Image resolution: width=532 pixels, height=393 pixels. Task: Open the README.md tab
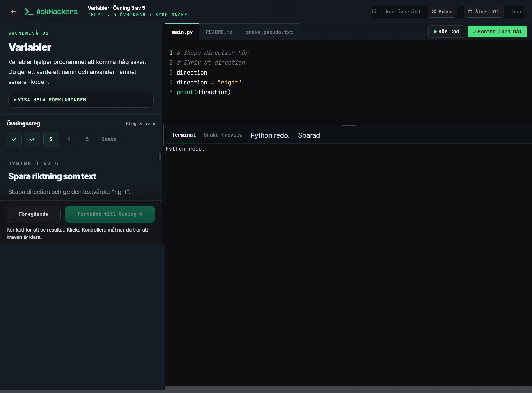pyautogui.click(x=219, y=32)
